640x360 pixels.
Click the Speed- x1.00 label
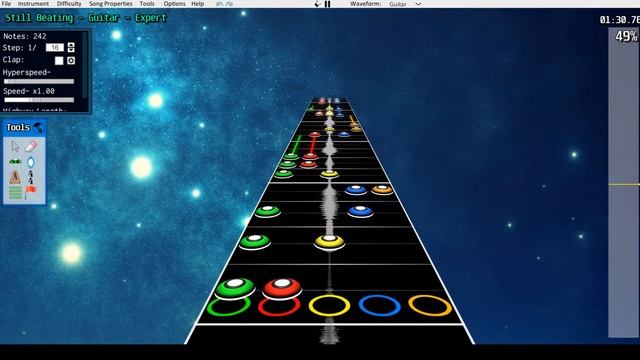click(x=29, y=91)
